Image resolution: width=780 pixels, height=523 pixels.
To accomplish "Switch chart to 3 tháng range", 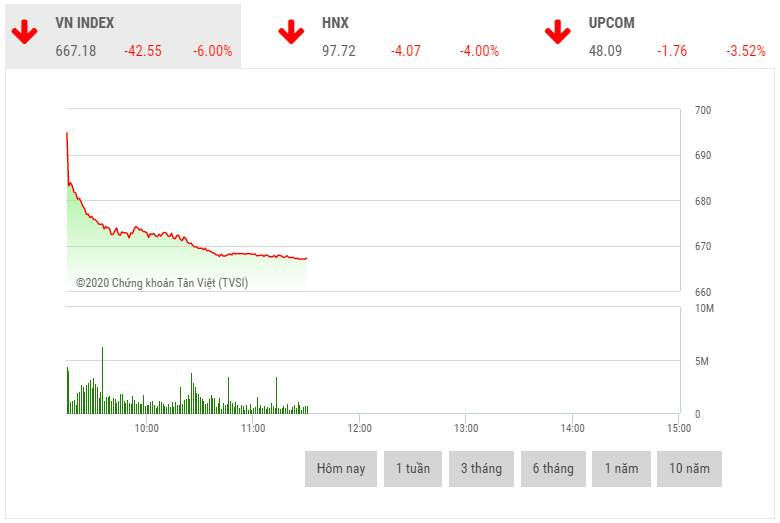I will (481, 468).
